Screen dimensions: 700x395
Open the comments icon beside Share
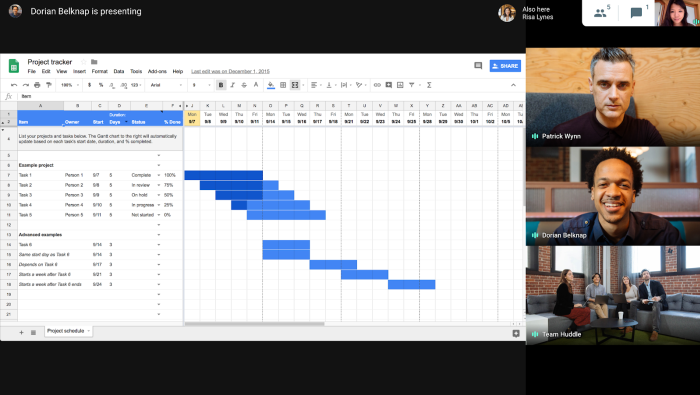478,66
